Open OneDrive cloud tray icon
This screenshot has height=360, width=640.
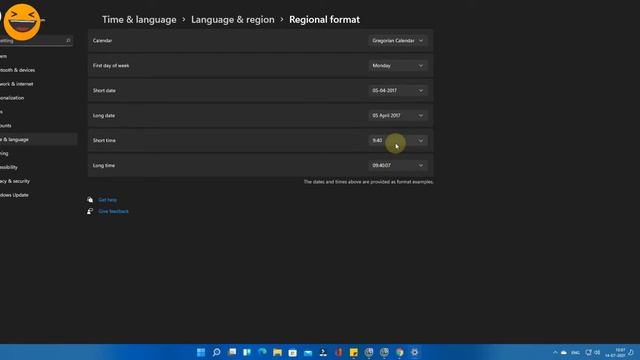[x=564, y=352]
